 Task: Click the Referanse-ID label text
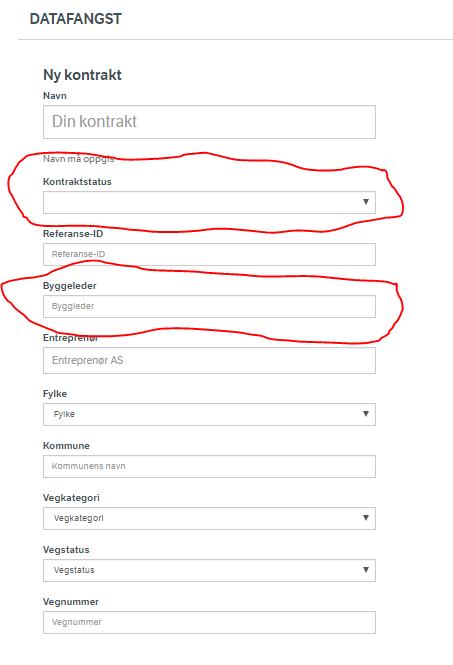coord(73,234)
